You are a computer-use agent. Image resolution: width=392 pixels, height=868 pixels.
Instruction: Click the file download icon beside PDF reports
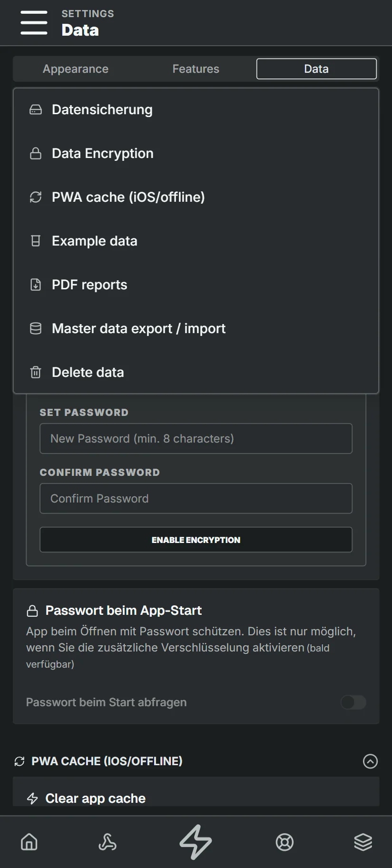coord(36,285)
